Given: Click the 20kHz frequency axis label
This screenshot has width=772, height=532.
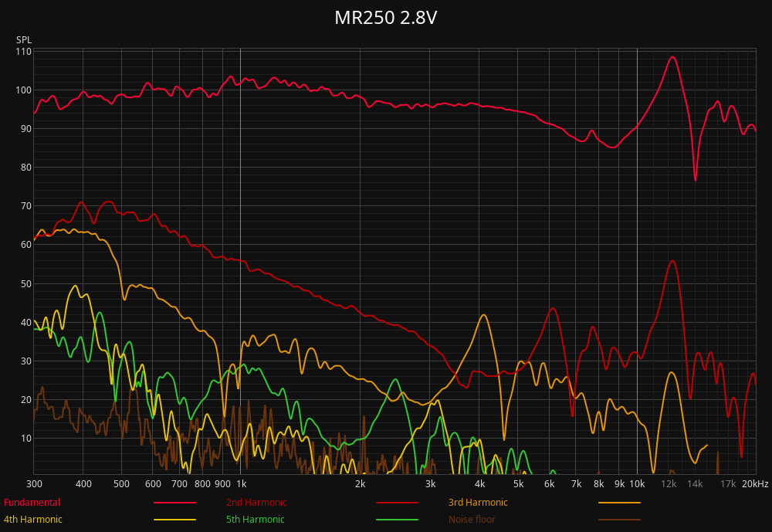Looking at the screenshot, I should (x=755, y=483).
